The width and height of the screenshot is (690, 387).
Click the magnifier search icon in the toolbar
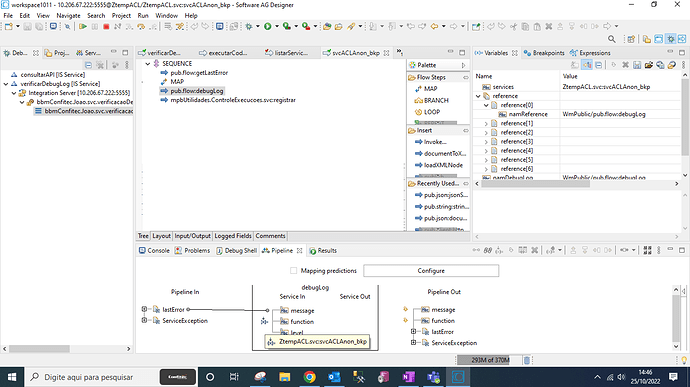[x=612, y=39]
